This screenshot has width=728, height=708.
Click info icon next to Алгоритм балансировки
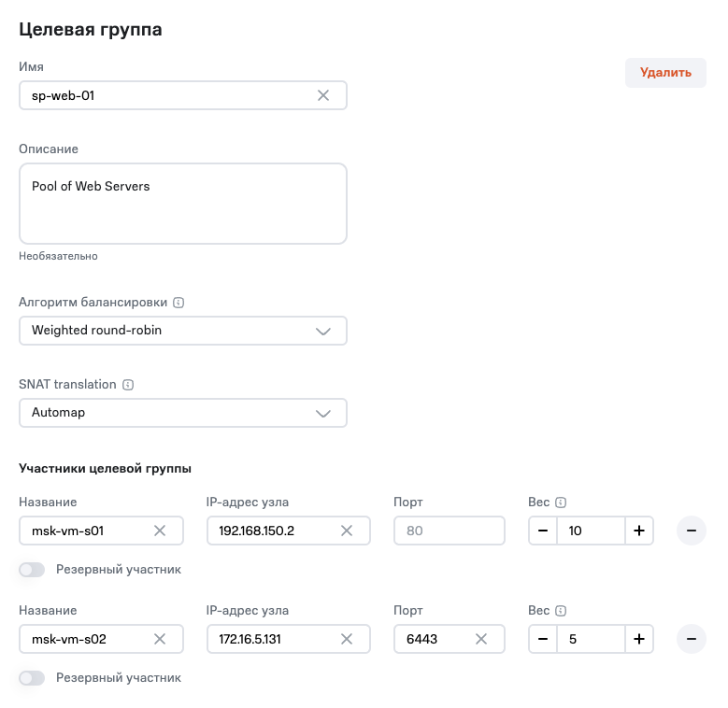tap(178, 303)
